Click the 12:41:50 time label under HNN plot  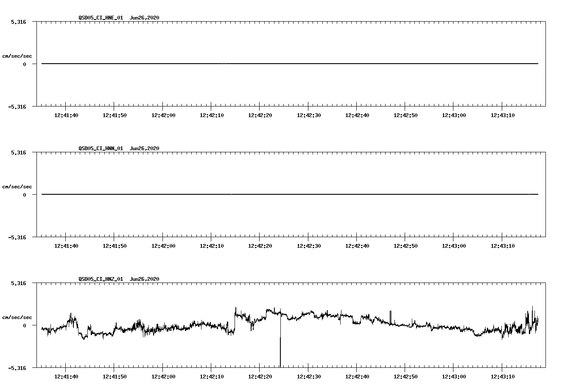click(x=115, y=246)
